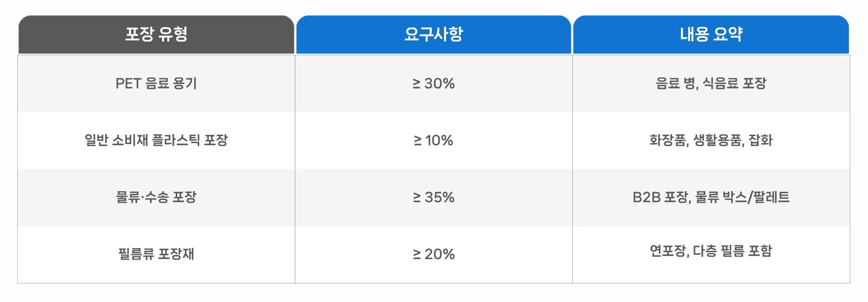Click the ≥ 10% requirement value

click(434, 140)
